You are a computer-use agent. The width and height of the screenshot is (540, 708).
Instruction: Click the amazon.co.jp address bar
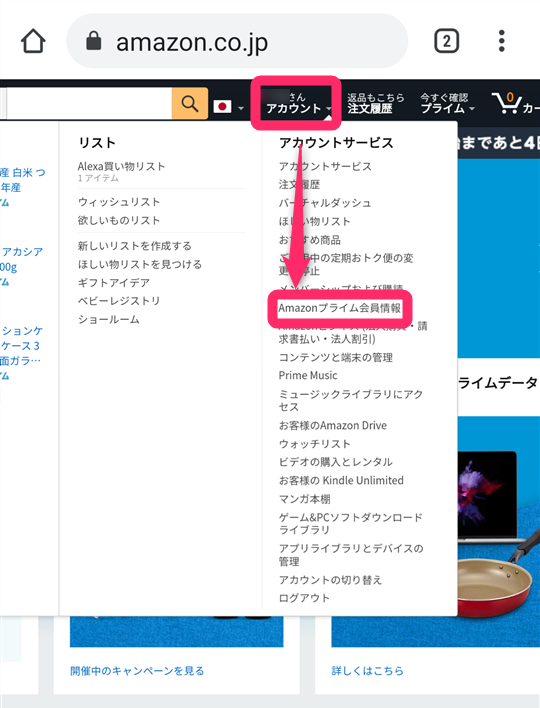(x=237, y=41)
